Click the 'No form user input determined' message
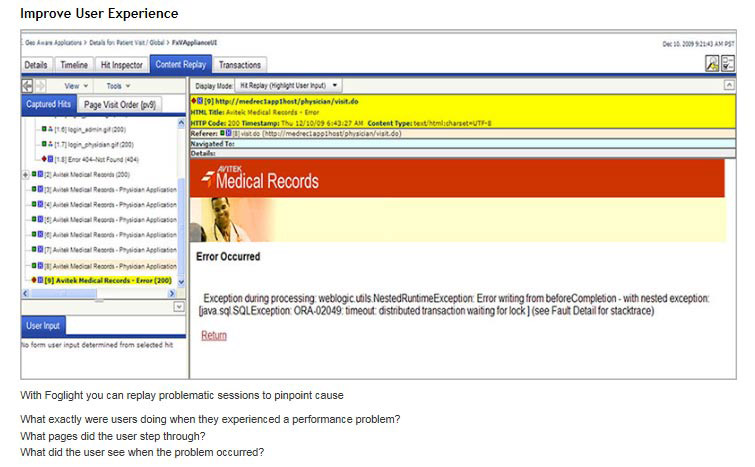 tap(97, 345)
